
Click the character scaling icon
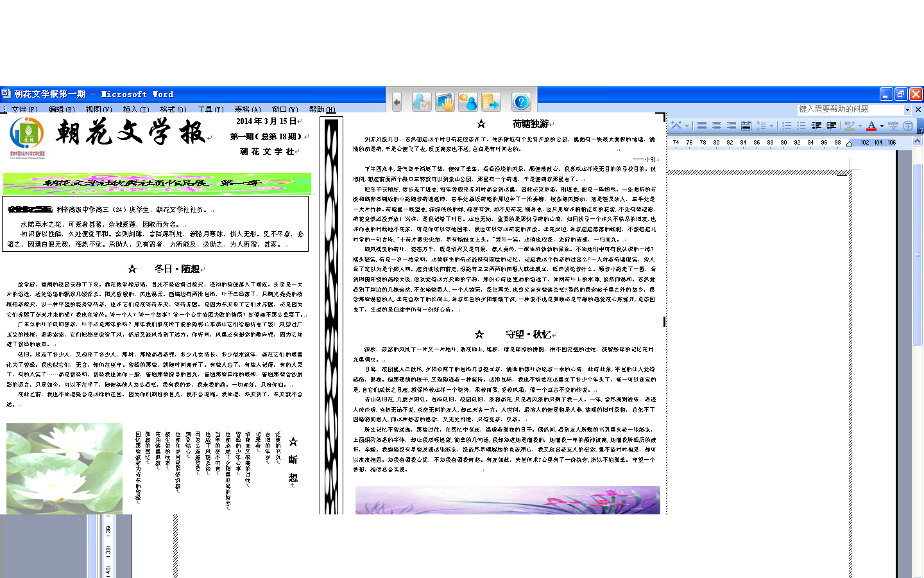(x=676, y=126)
